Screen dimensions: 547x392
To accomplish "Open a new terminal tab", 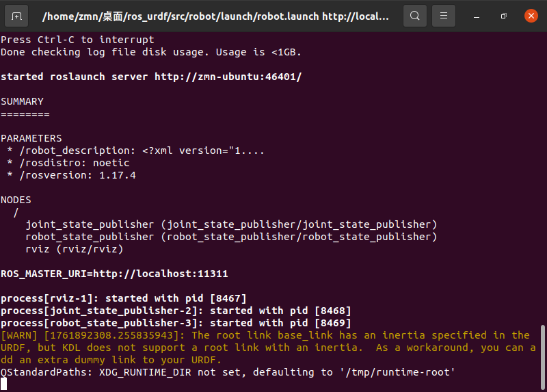I will (16, 15).
